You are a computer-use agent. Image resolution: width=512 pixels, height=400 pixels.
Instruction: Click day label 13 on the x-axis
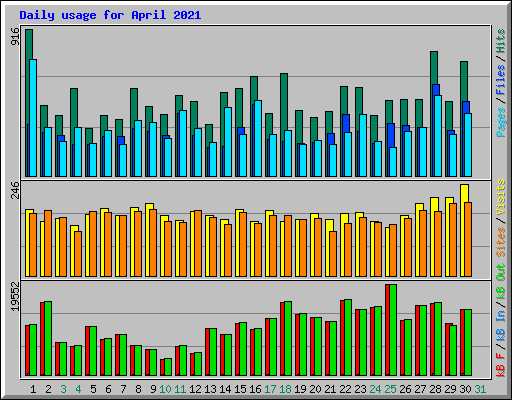[x=210, y=389]
